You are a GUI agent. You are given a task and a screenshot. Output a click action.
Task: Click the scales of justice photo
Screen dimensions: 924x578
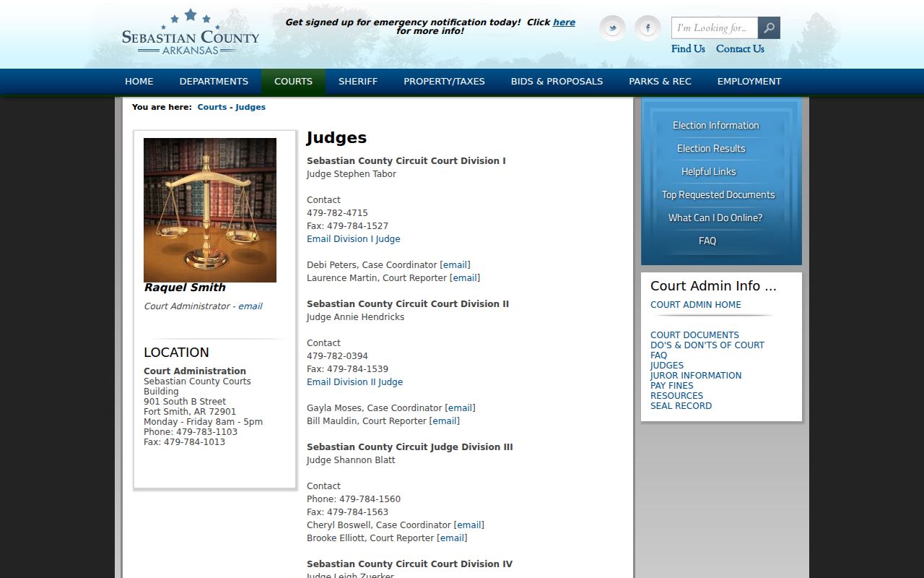pyautogui.click(x=210, y=210)
